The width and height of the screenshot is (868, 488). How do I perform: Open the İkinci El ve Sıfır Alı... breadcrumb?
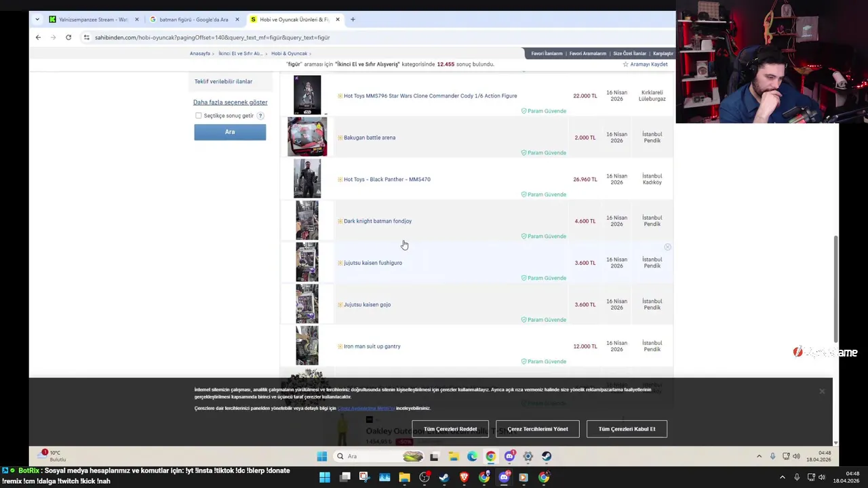pyautogui.click(x=240, y=54)
